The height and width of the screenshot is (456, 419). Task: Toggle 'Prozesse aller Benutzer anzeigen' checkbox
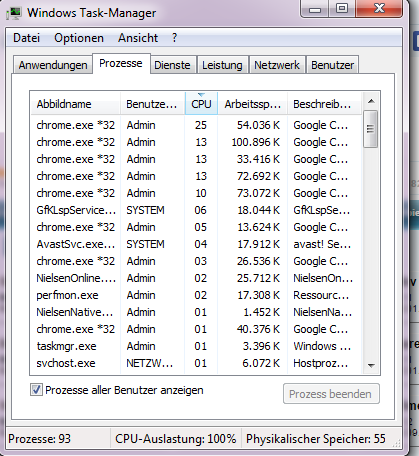click(x=36, y=390)
